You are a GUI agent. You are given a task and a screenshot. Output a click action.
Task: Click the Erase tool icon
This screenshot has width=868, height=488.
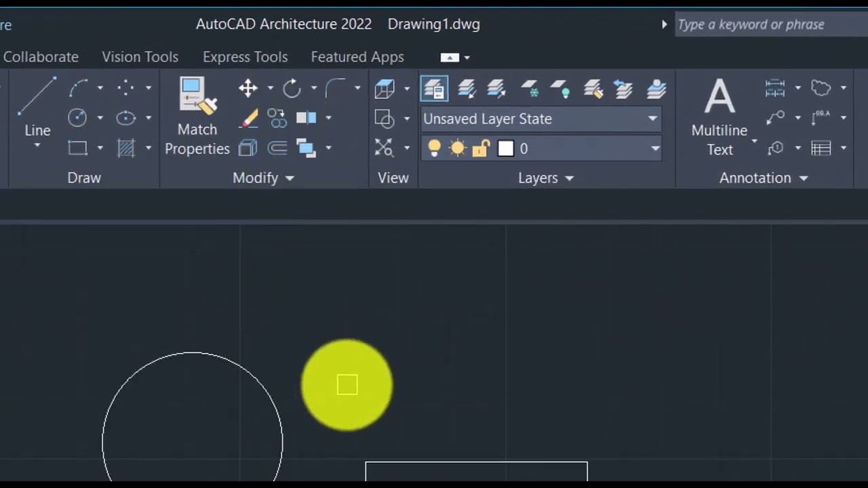click(249, 119)
